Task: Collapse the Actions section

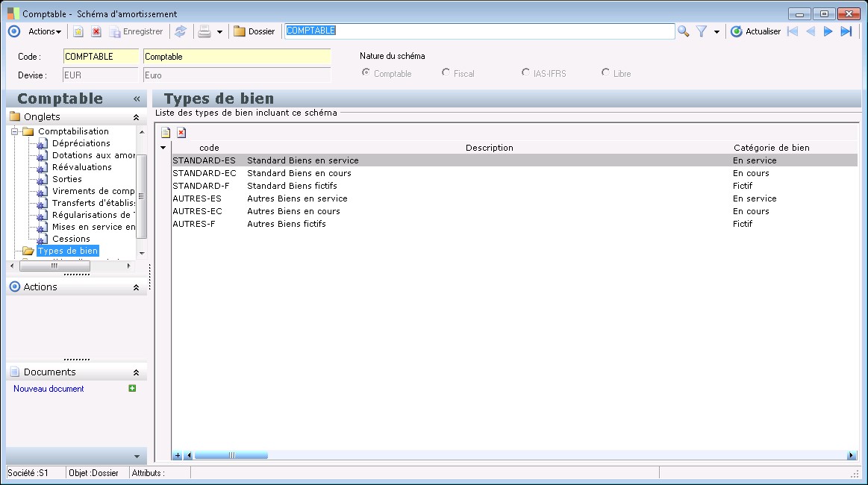Action: [x=136, y=288]
